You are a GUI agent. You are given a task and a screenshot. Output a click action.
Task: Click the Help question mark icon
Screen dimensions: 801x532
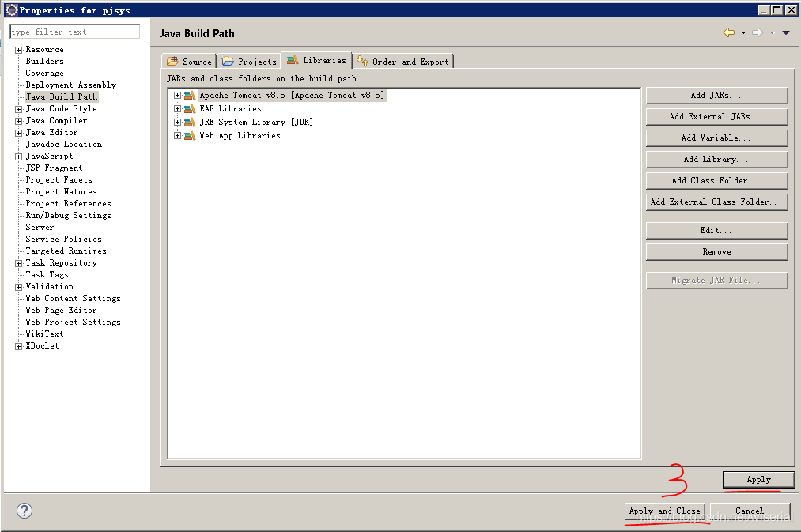coord(25,511)
